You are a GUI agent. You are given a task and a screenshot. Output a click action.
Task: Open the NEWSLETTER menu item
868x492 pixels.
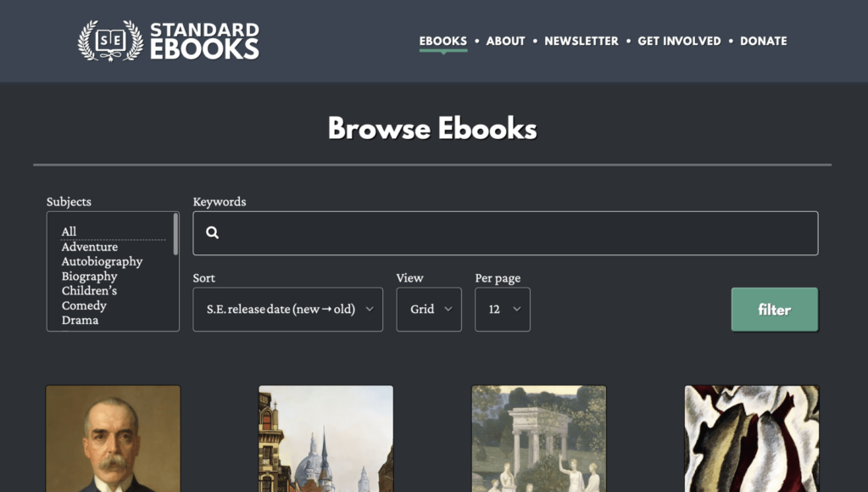pos(581,41)
